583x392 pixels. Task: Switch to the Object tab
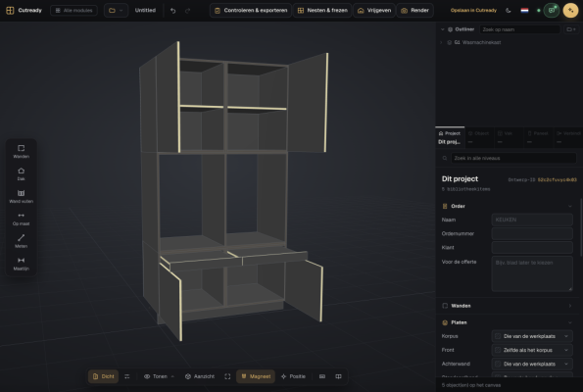(x=480, y=137)
